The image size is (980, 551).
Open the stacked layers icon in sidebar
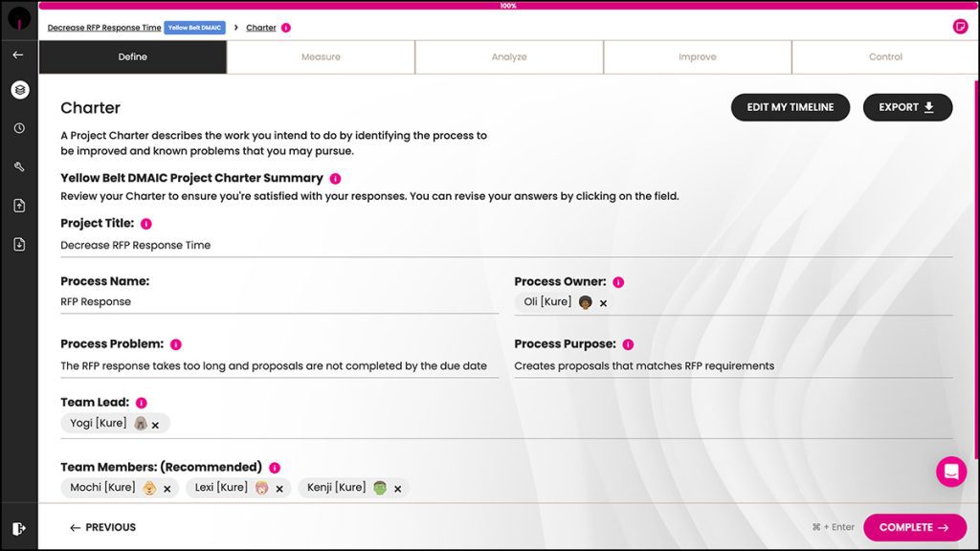pos(19,90)
